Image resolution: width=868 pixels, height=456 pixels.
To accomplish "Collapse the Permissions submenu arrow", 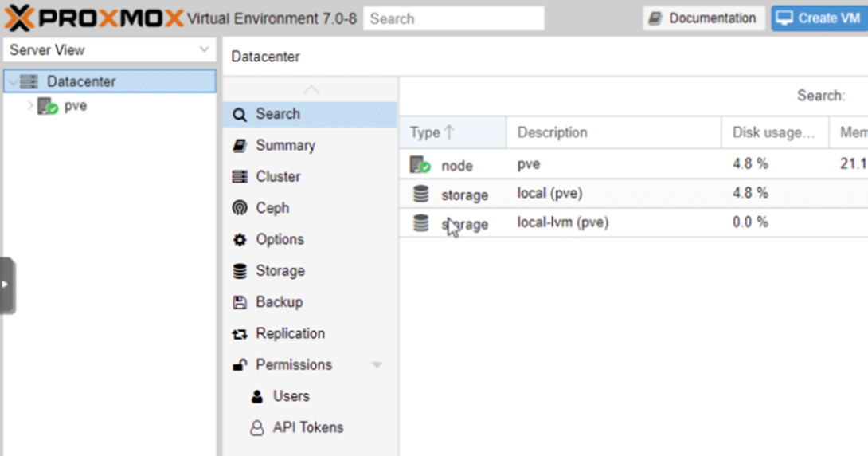I will (377, 365).
